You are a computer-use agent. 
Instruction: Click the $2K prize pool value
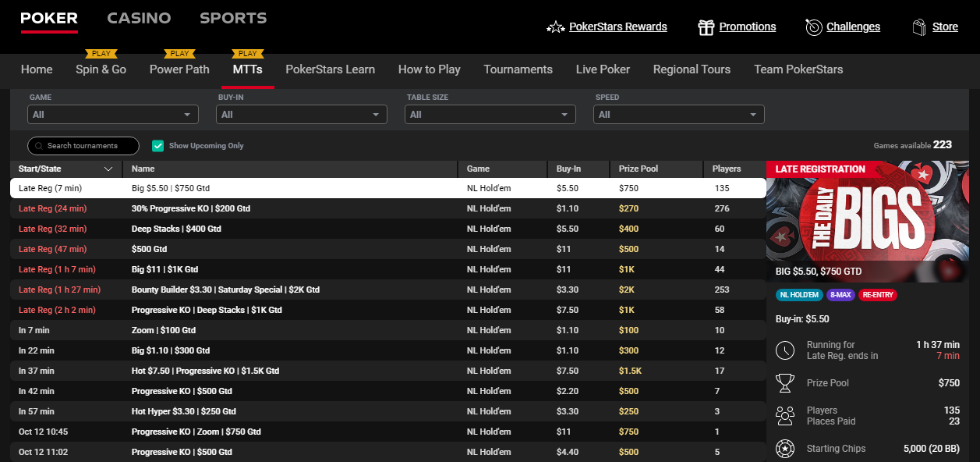627,290
